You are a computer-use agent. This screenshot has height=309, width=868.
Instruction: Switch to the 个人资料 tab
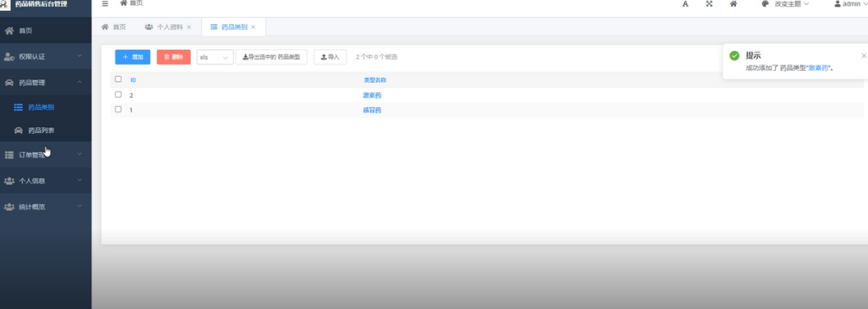click(x=169, y=26)
